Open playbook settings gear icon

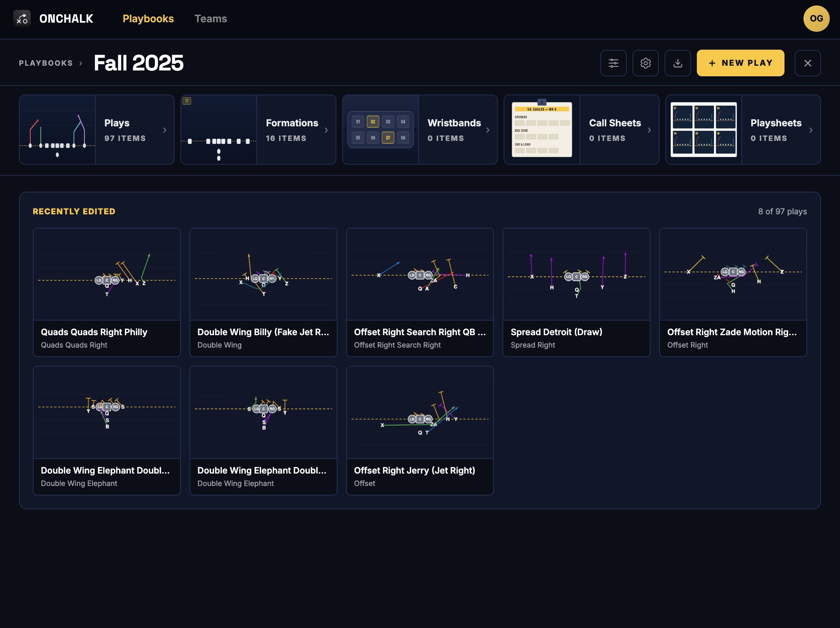646,63
